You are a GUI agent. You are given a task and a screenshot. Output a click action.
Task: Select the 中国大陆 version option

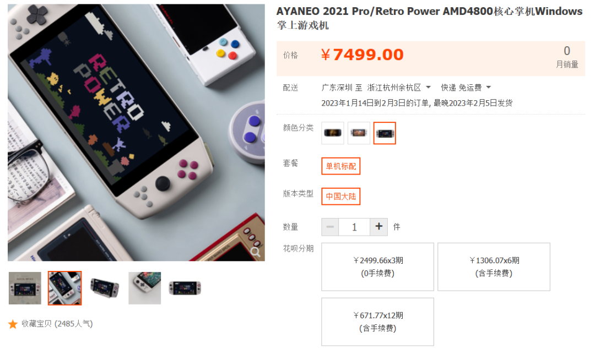341,197
